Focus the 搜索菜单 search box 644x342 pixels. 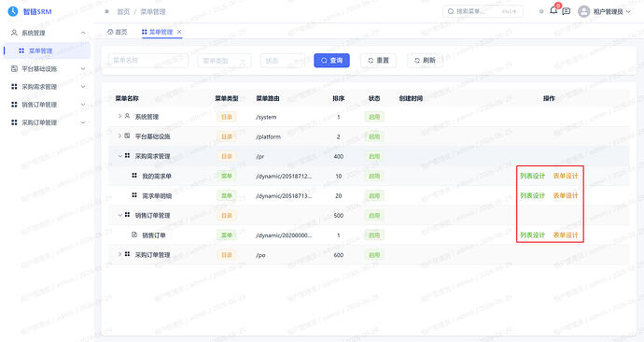(x=483, y=11)
